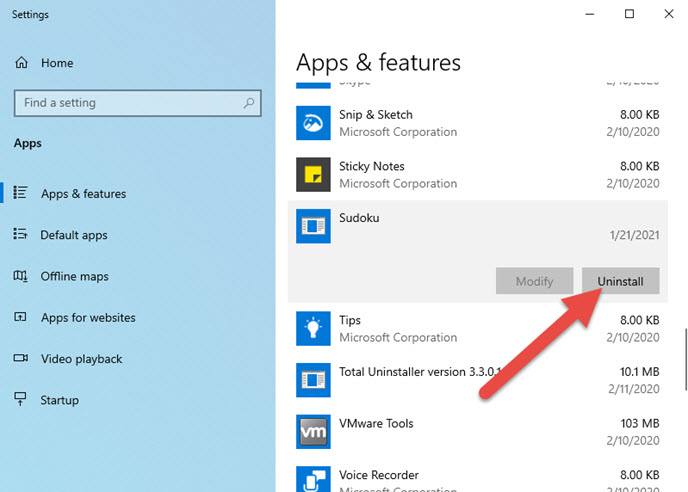Click the Uninstall button for Sudoku

coord(620,281)
